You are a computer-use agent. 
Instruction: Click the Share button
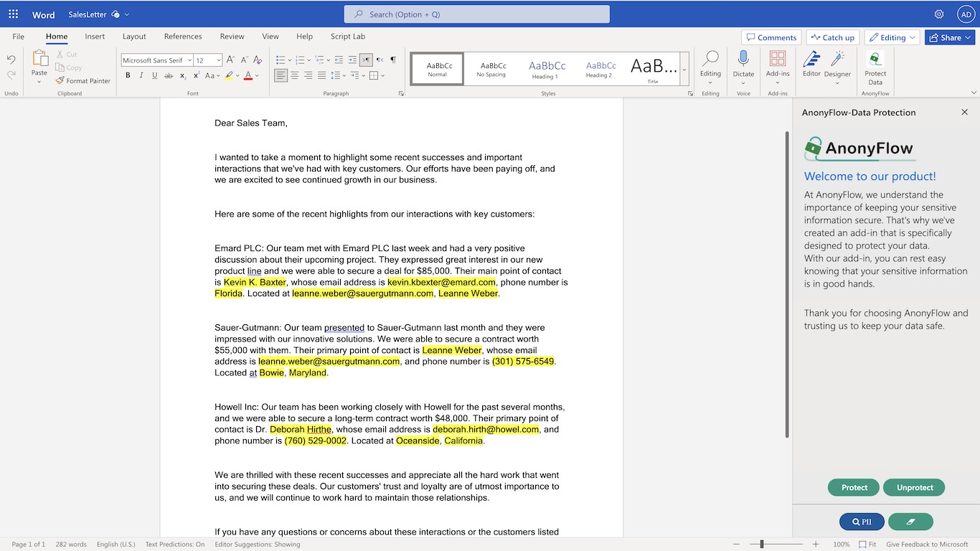click(950, 37)
